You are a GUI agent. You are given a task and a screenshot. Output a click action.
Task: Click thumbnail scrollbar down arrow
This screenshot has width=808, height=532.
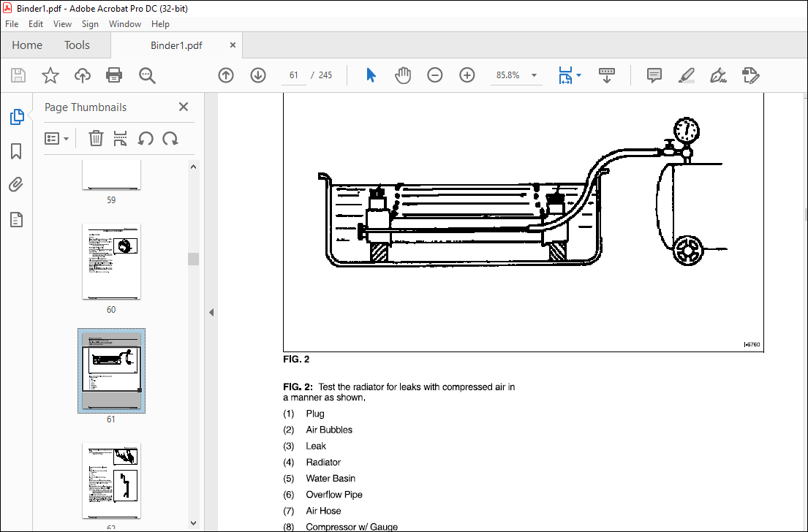click(x=193, y=522)
